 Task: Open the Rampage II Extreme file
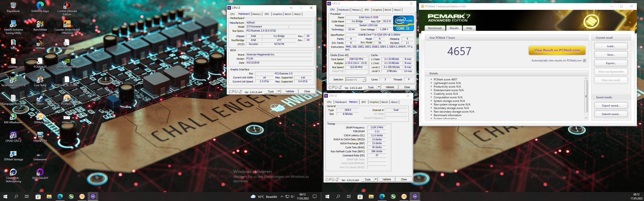[x=13, y=100]
